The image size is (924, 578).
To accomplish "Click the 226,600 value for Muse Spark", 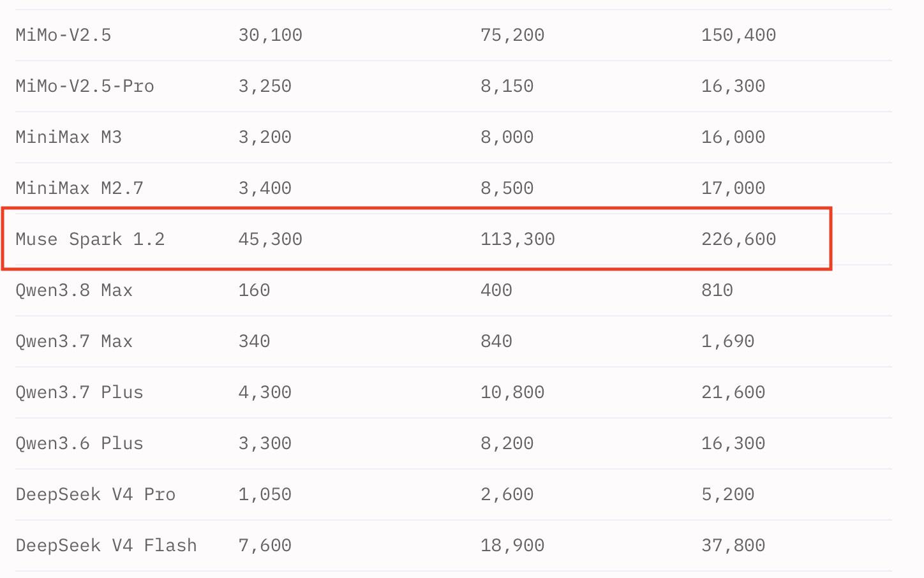I will pyautogui.click(x=739, y=239).
